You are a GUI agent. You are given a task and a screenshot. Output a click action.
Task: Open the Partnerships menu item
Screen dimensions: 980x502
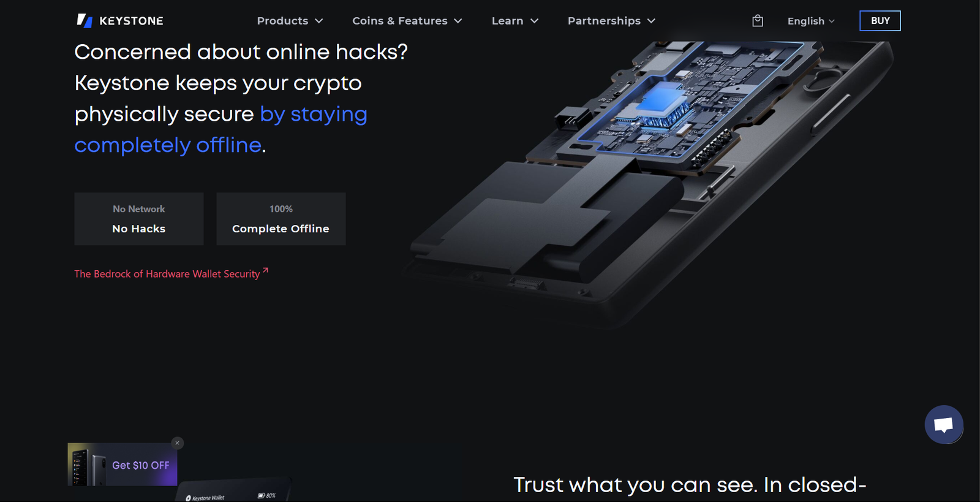(604, 21)
